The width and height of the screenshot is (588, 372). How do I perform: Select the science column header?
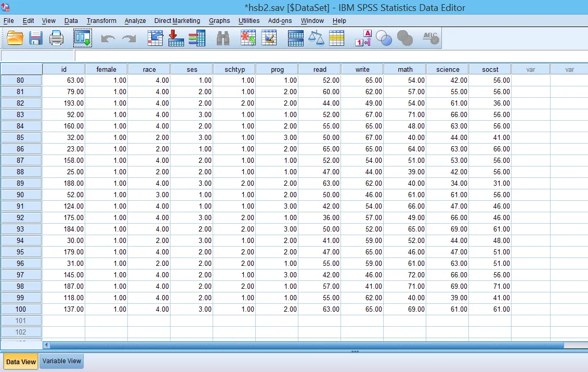(447, 69)
